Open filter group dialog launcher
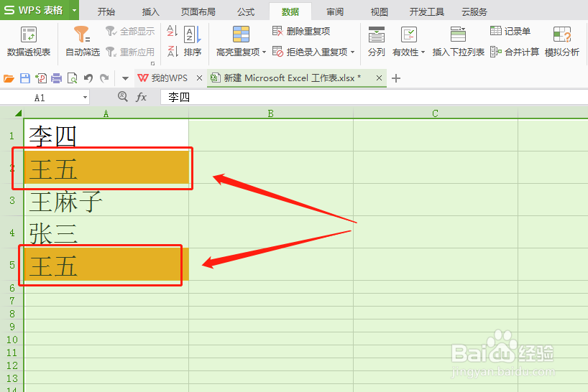588x392 pixels. click(x=152, y=63)
